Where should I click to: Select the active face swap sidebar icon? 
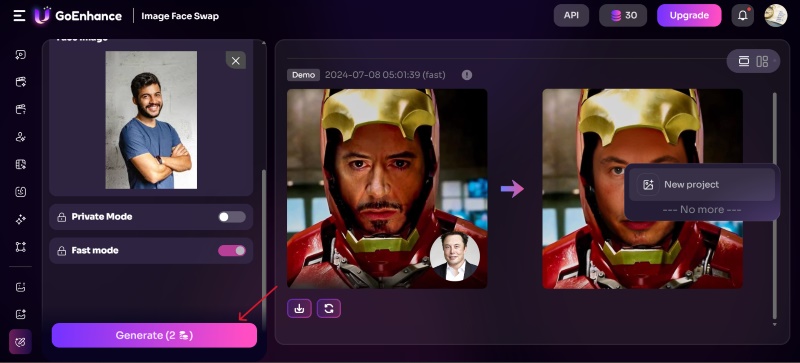click(x=20, y=342)
